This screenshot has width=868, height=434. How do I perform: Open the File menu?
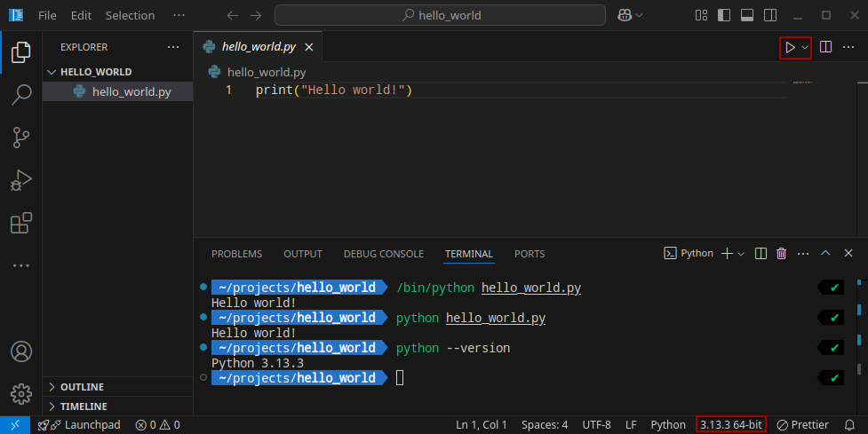tap(47, 15)
